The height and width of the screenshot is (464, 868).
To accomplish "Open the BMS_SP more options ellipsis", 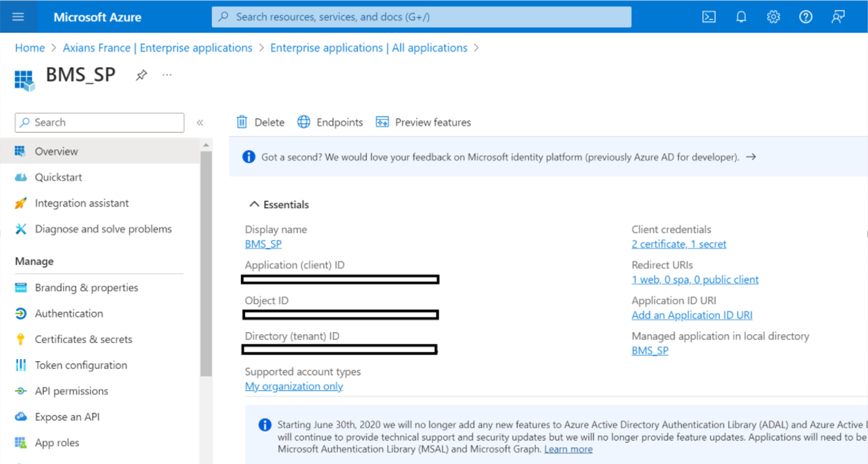I will pos(167,75).
